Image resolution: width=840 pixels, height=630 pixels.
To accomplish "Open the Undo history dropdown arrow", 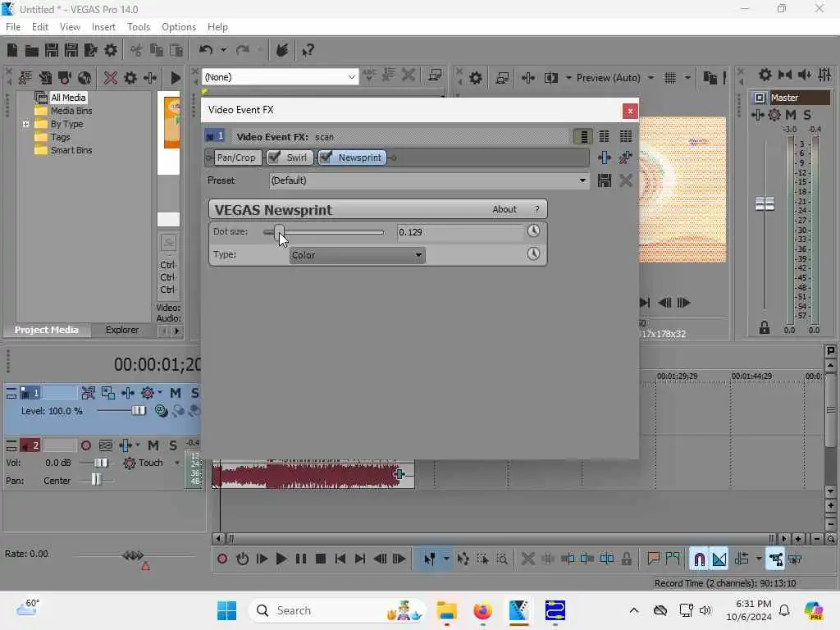I will coord(223,50).
